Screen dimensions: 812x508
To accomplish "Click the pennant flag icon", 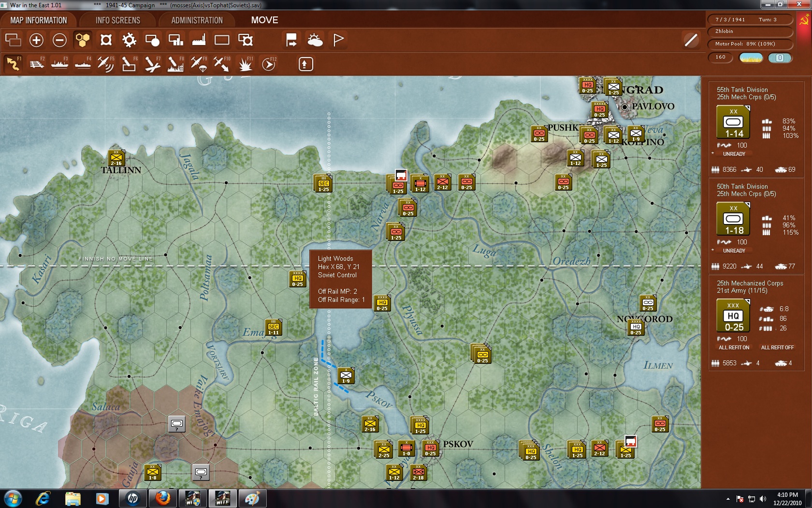I will [x=338, y=40].
